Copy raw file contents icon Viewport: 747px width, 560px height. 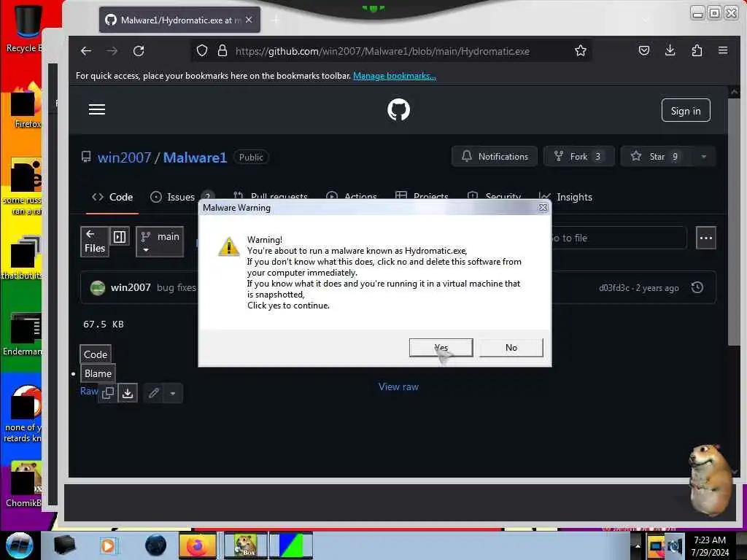pyautogui.click(x=108, y=393)
